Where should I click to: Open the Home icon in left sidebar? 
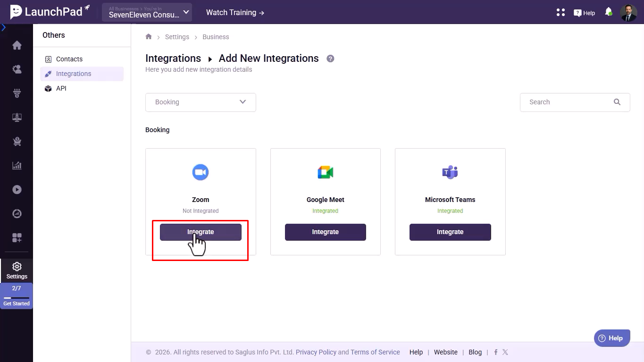tap(17, 45)
